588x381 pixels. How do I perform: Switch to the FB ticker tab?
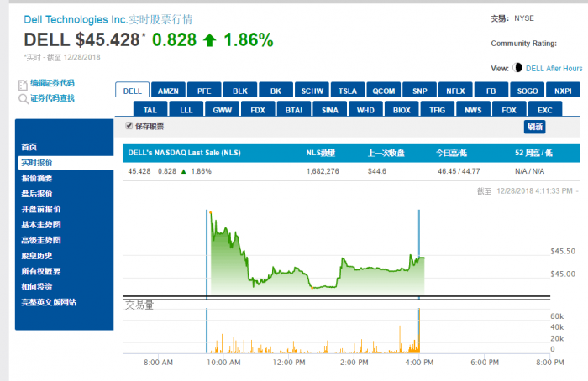click(491, 91)
